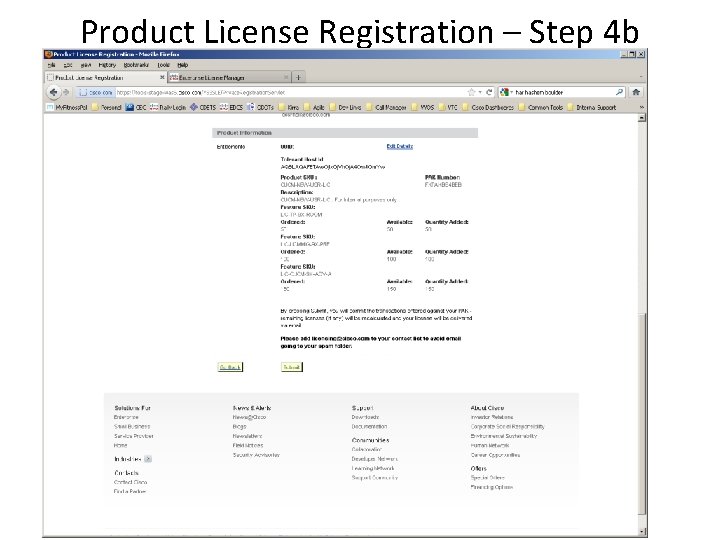The image size is (720, 540).
Task: Click the search box containing boulder text
Action: pos(564,92)
